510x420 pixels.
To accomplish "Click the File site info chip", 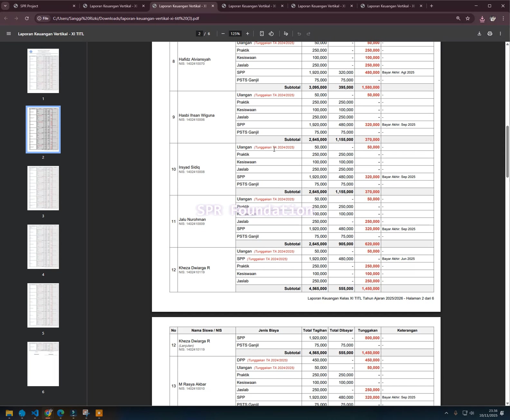I will point(43,18).
